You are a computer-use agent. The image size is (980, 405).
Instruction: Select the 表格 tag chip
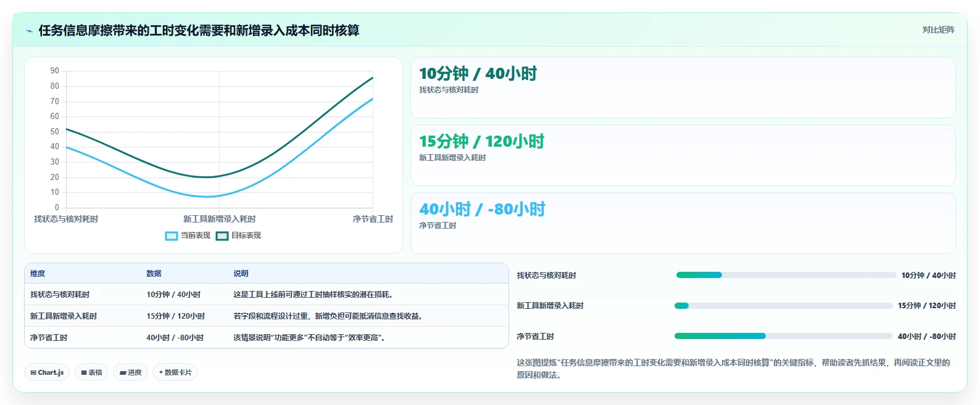pos(91,372)
